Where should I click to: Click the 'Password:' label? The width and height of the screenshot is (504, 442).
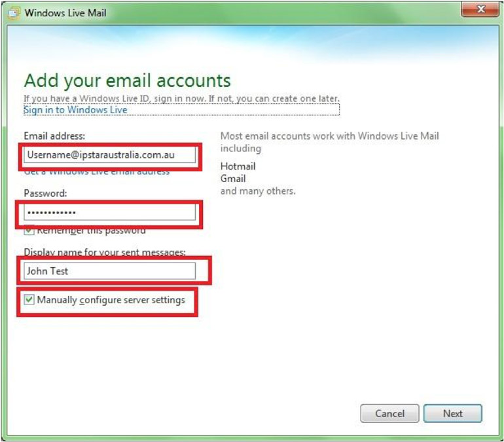click(x=45, y=193)
